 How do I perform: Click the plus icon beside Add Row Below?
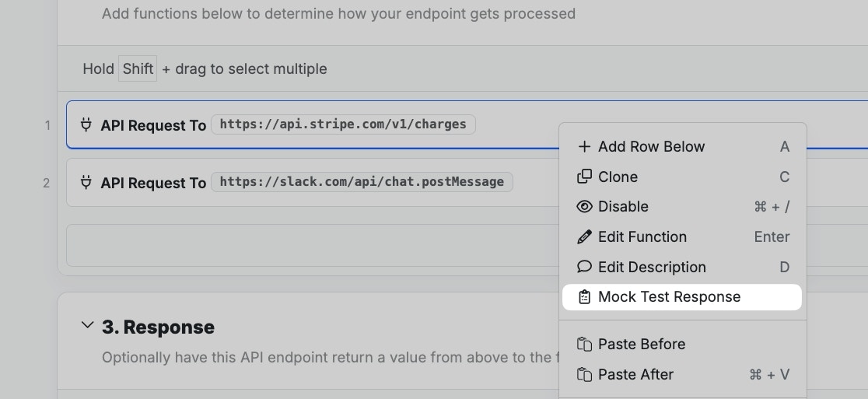pos(584,146)
